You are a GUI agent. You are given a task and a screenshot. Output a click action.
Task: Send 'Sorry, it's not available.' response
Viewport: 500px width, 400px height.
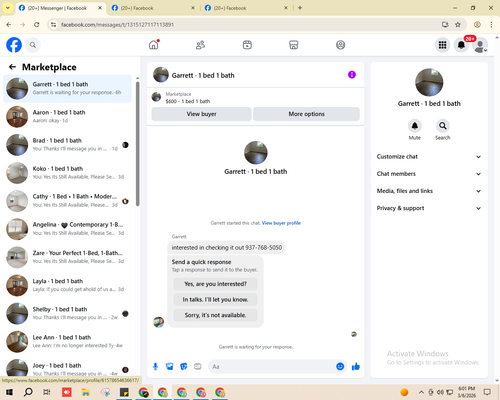pyautogui.click(x=215, y=315)
